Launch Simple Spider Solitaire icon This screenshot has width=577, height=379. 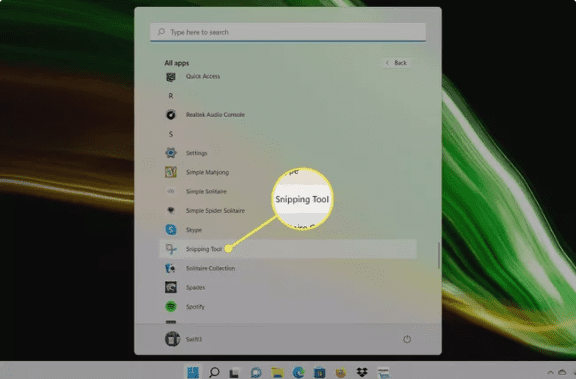(171, 210)
